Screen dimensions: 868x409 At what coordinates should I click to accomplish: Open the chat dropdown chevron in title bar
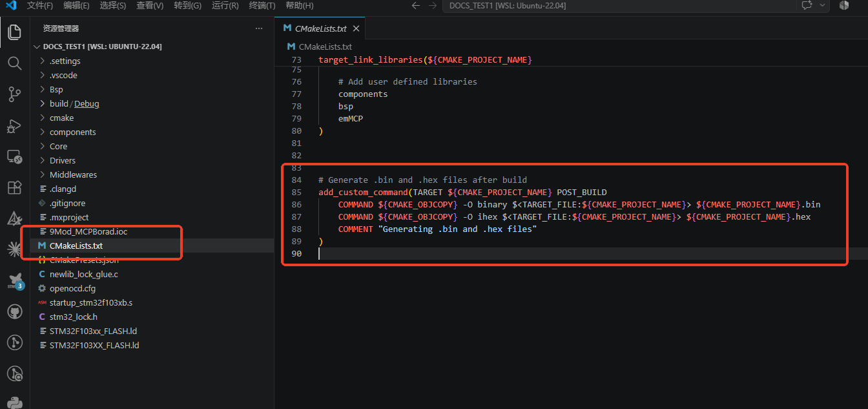[823, 5]
